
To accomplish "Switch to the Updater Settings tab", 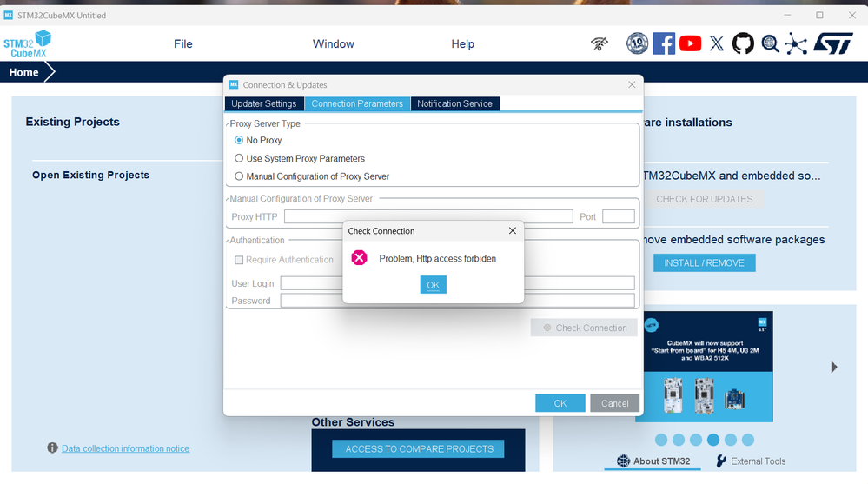I will (x=264, y=103).
